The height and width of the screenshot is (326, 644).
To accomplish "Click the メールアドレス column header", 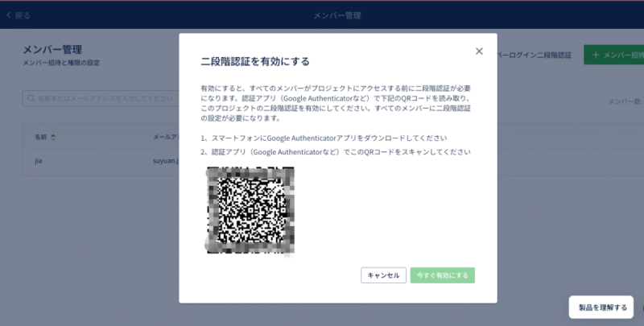I will coord(165,137).
